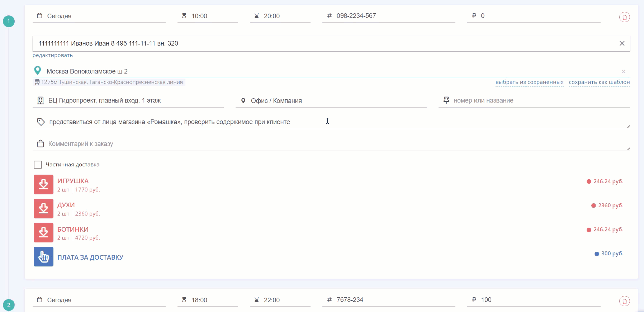
Task: Click calendar icon in order 1 date field
Action: (x=40, y=16)
